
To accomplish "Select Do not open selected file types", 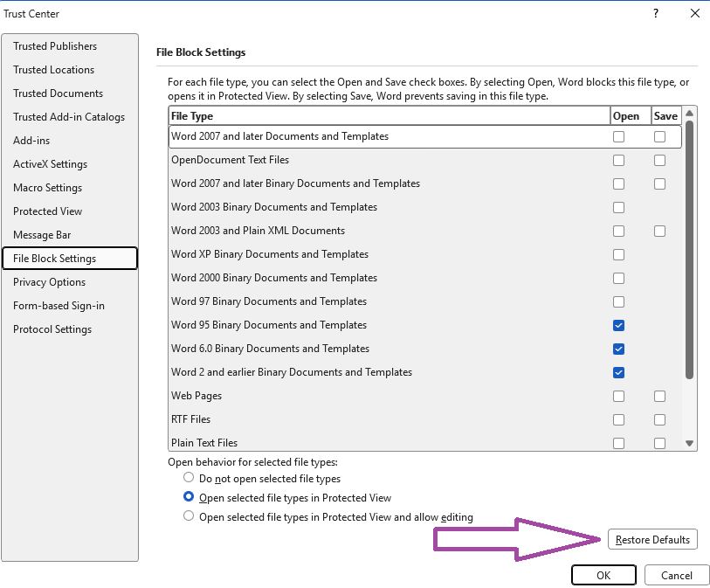I will point(188,478).
